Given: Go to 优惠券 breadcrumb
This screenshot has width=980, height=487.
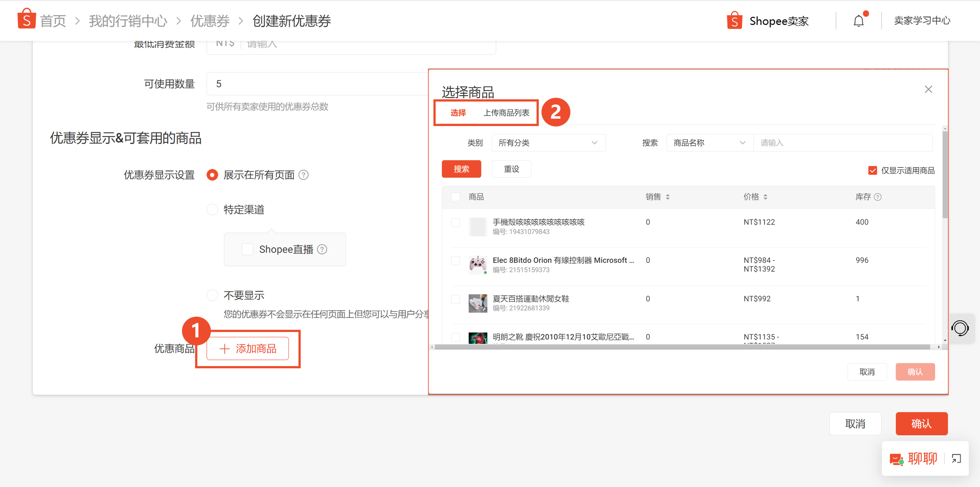Looking at the screenshot, I should [x=210, y=21].
